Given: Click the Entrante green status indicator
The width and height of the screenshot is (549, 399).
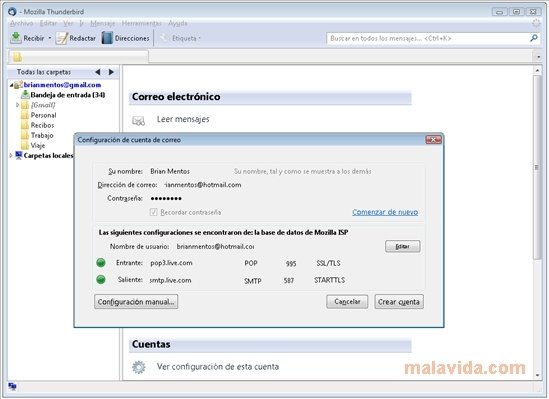Looking at the screenshot, I should (101, 262).
